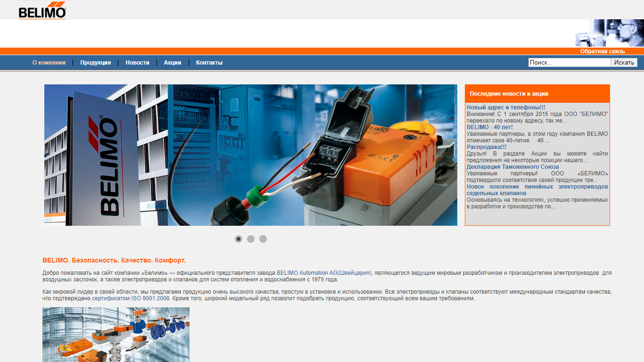Click heading BELIMO. Безопасность. Качество. Комфорт.

[114, 260]
